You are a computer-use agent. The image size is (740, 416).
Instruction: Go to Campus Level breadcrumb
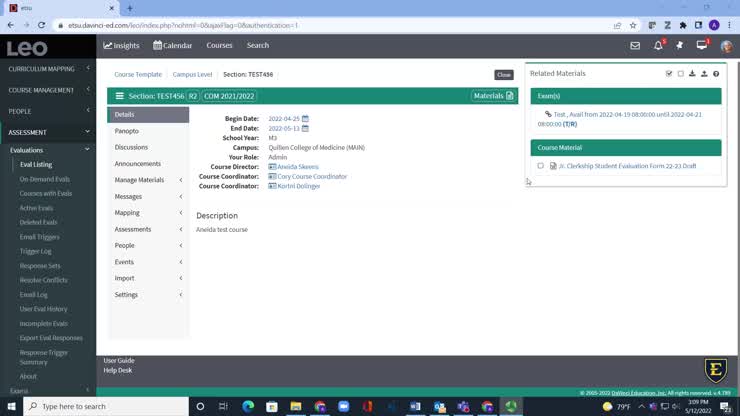coord(192,75)
